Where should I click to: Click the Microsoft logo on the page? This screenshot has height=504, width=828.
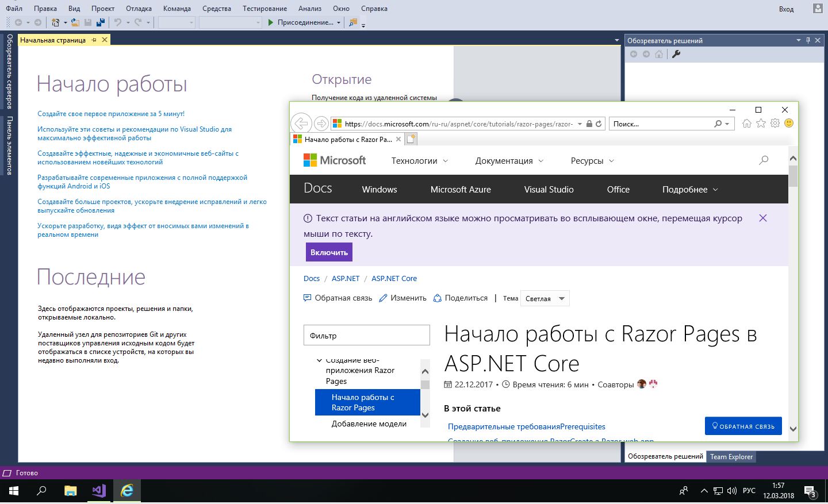pos(335,160)
